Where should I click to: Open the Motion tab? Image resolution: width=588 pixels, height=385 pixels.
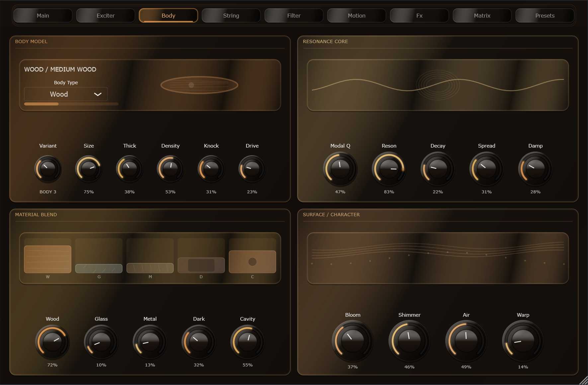357,16
